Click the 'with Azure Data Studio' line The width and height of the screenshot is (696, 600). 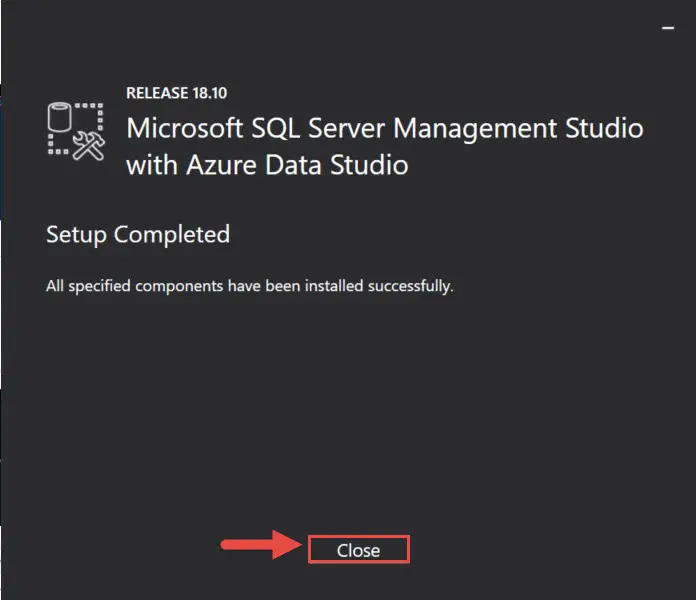[267, 165]
